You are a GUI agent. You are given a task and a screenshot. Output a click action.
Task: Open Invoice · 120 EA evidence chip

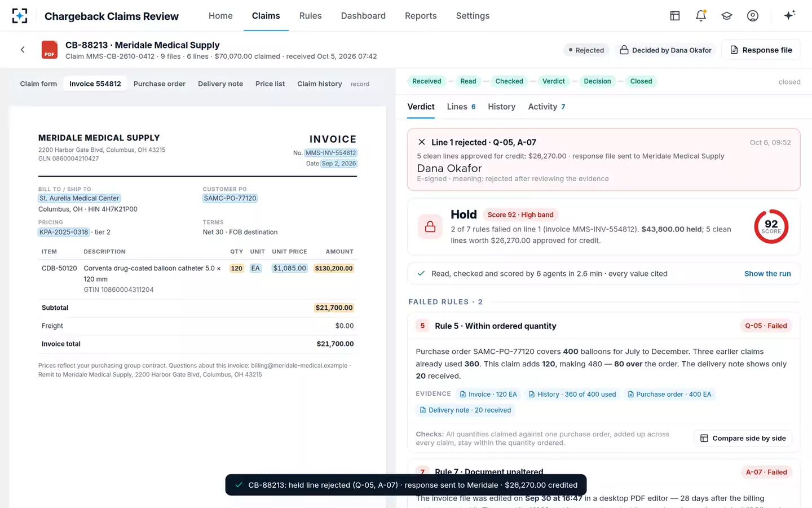click(x=488, y=395)
